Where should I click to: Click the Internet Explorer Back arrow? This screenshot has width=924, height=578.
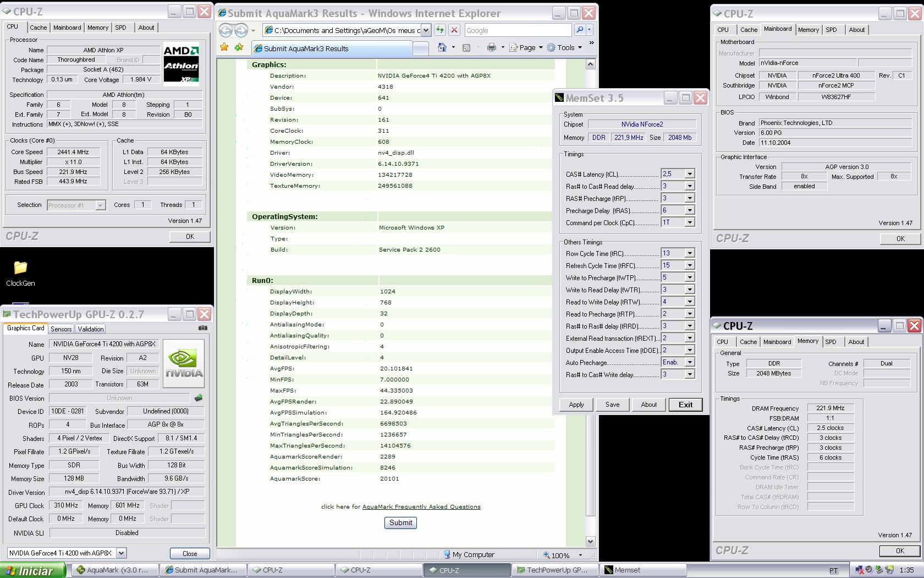click(226, 30)
